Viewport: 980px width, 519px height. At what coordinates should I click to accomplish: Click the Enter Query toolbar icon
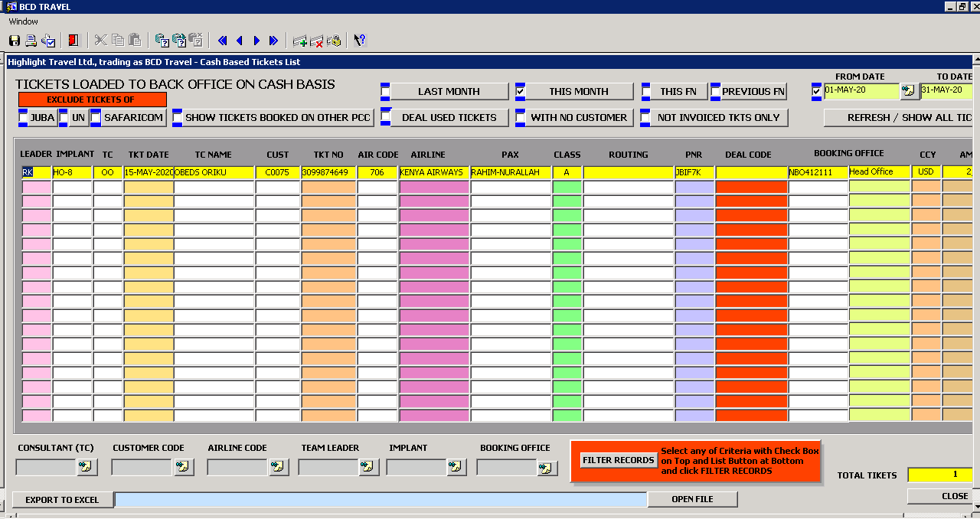point(162,41)
